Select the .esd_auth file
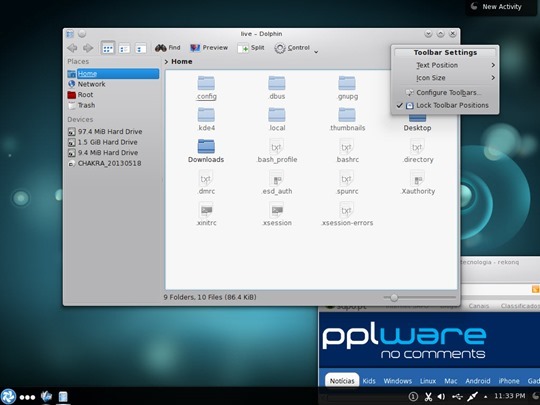Viewport: 540px width, 405px height. 277,183
